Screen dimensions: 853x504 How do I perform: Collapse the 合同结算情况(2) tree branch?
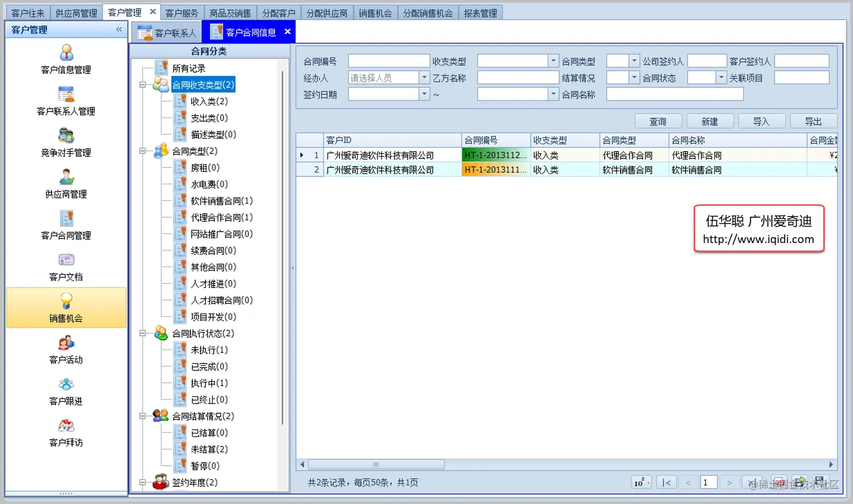143,416
